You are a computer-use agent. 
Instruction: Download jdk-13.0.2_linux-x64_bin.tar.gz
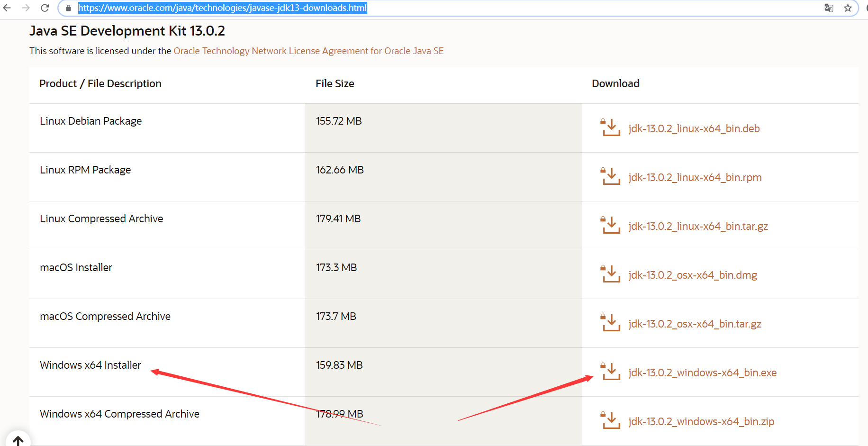tap(698, 226)
